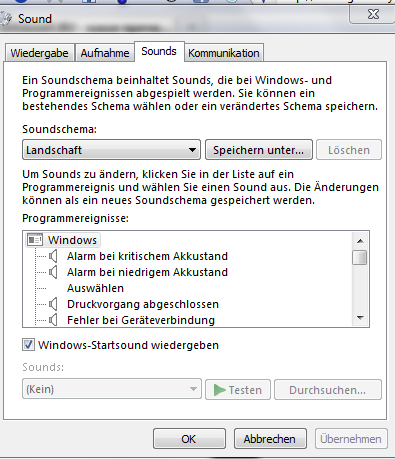
Task: Cancel the dialog with Abbrechen
Action: coord(270,439)
